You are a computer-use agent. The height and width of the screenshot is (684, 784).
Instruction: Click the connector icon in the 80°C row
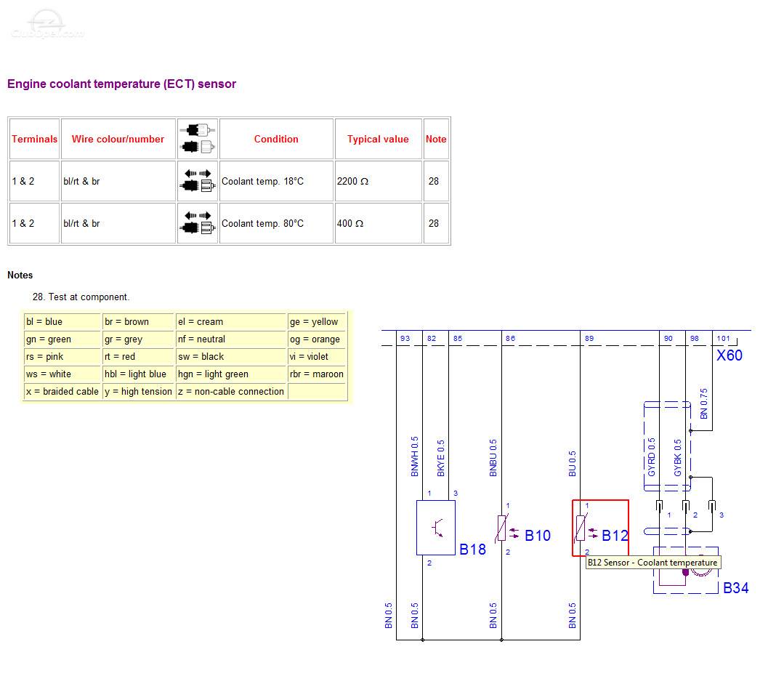[x=198, y=222]
